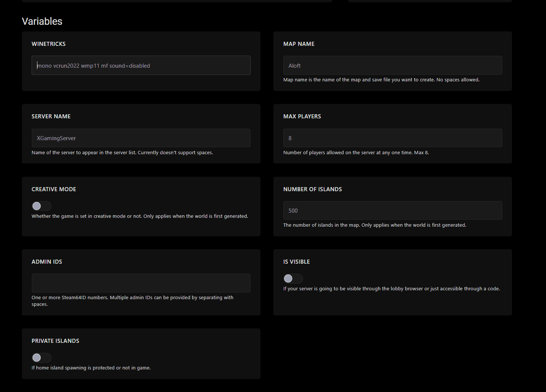Enable the Is Visible toggle

[x=293, y=278]
